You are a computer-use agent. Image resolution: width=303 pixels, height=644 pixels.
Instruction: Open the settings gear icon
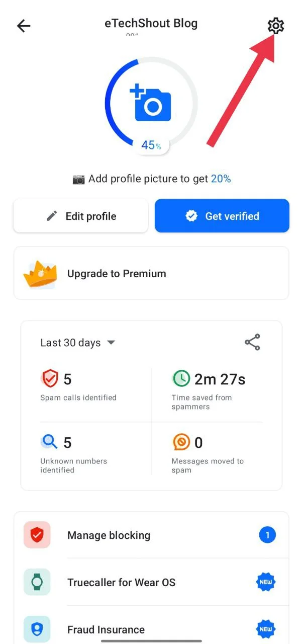click(x=276, y=26)
